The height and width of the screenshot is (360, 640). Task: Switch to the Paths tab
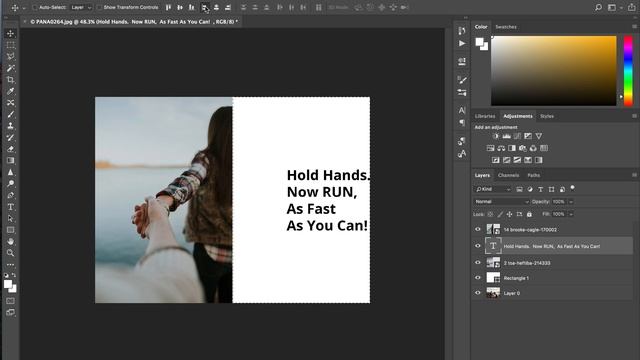[x=533, y=175]
